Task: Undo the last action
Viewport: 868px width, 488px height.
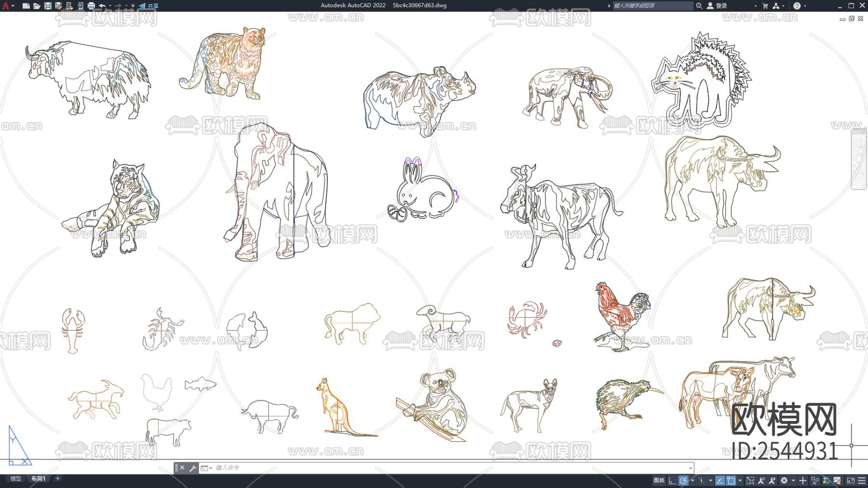Action: click(x=102, y=6)
